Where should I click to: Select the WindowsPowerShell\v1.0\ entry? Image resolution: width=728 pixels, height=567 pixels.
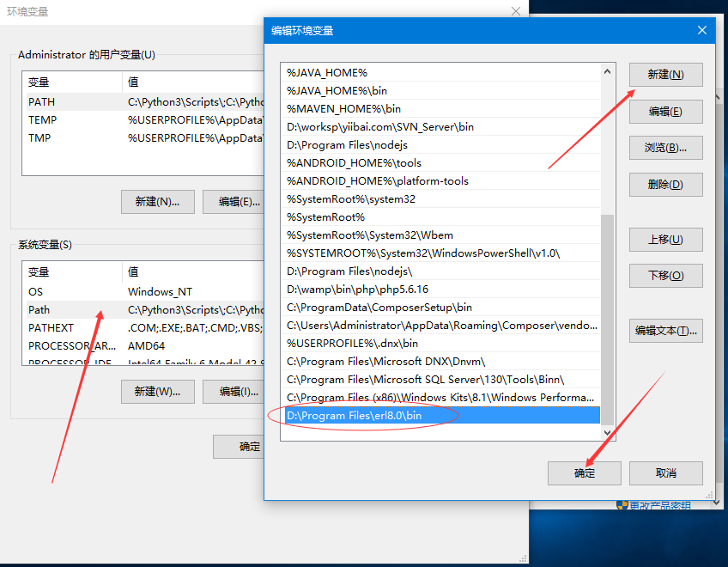[x=440, y=253]
